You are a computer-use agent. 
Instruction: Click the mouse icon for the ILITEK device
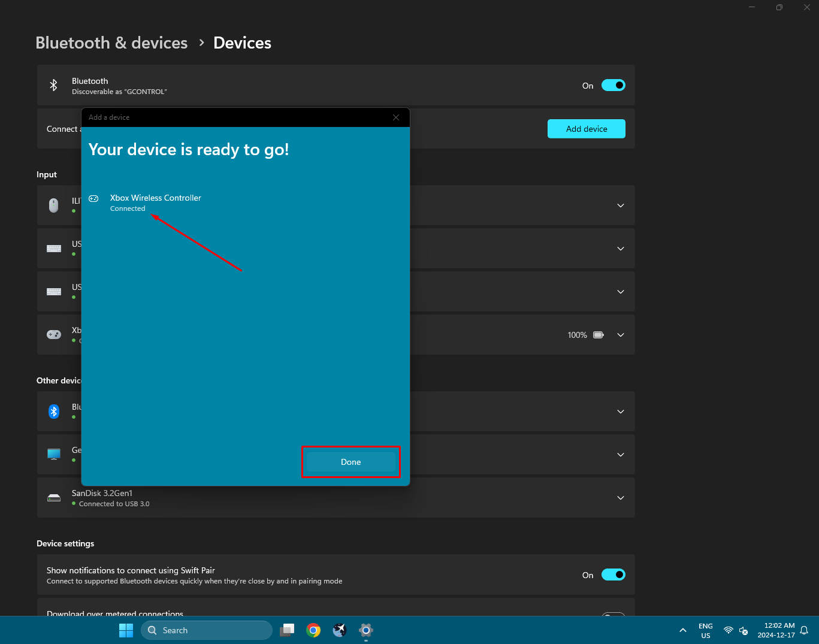click(53, 205)
